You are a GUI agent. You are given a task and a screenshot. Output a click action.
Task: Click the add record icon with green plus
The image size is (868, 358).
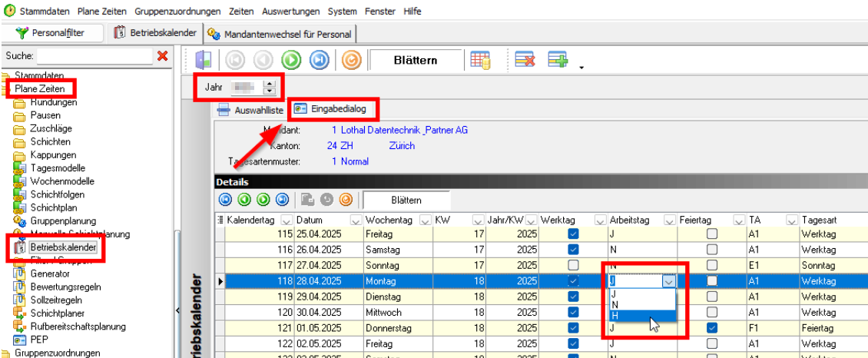tap(557, 60)
